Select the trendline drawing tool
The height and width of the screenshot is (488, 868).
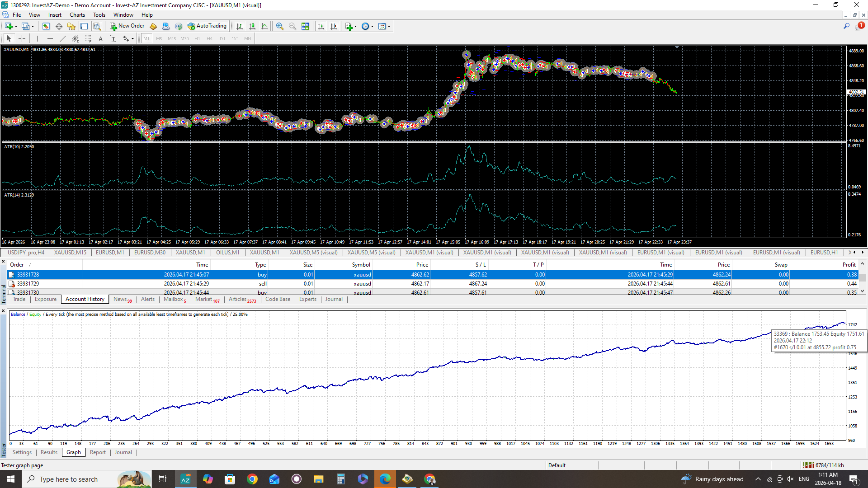[63, 39]
